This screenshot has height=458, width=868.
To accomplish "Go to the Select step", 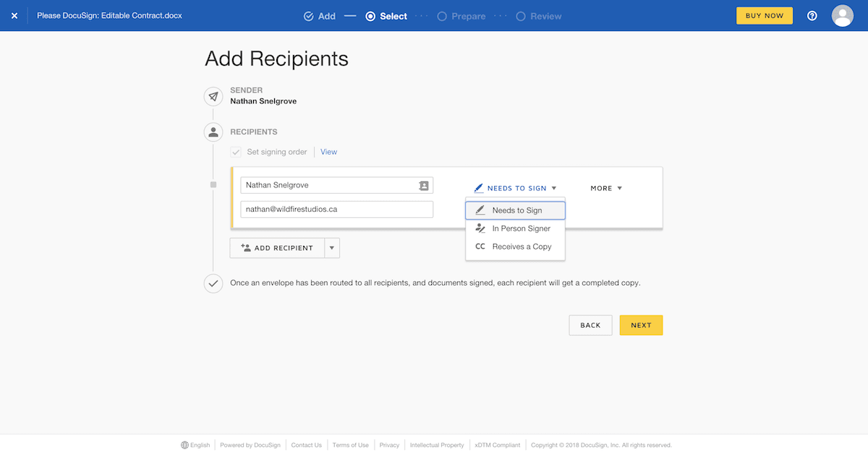I will 386,16.
